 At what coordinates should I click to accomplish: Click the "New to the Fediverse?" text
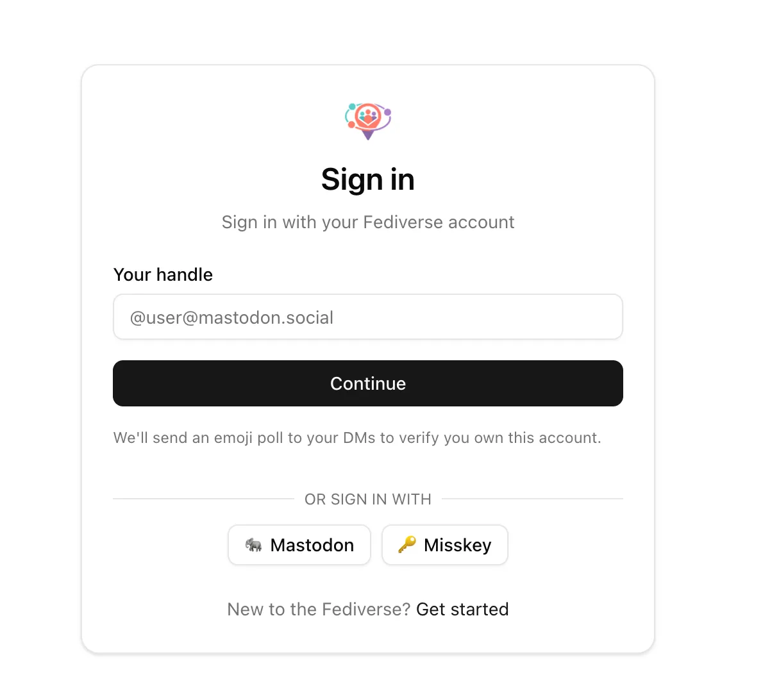pyautogui.click(x=319, y=609)
